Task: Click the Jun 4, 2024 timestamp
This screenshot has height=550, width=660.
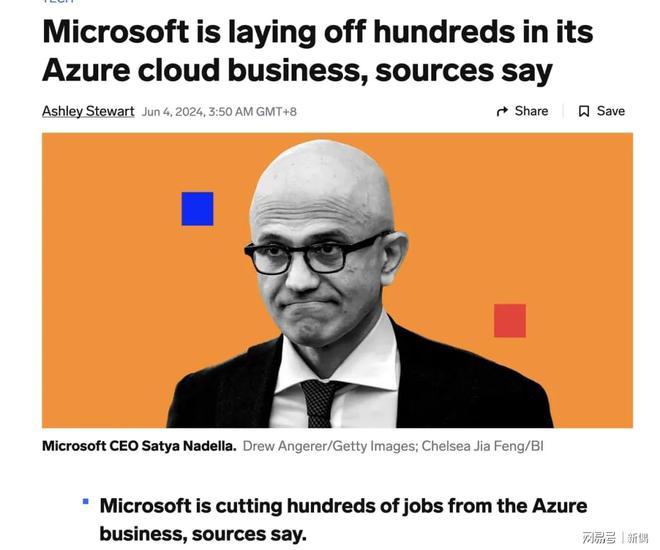Action: [219, 112]
